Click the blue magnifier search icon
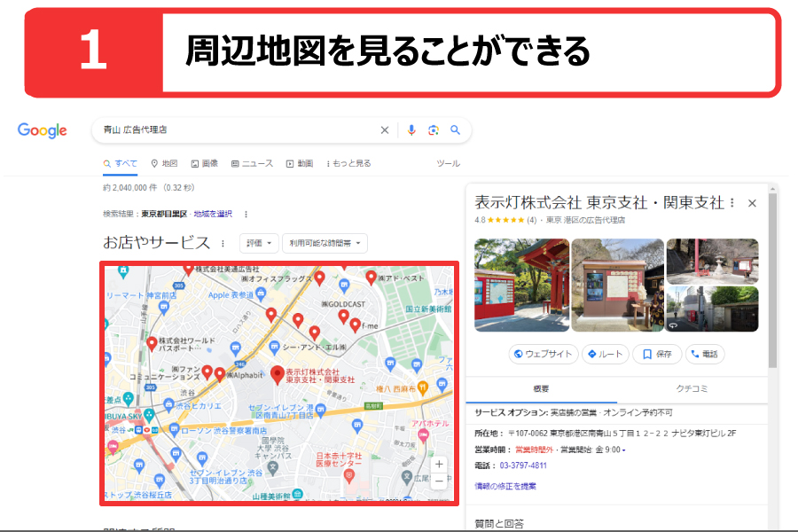Image resolution: width=798 pixels, height=532 pixels. 455,130
